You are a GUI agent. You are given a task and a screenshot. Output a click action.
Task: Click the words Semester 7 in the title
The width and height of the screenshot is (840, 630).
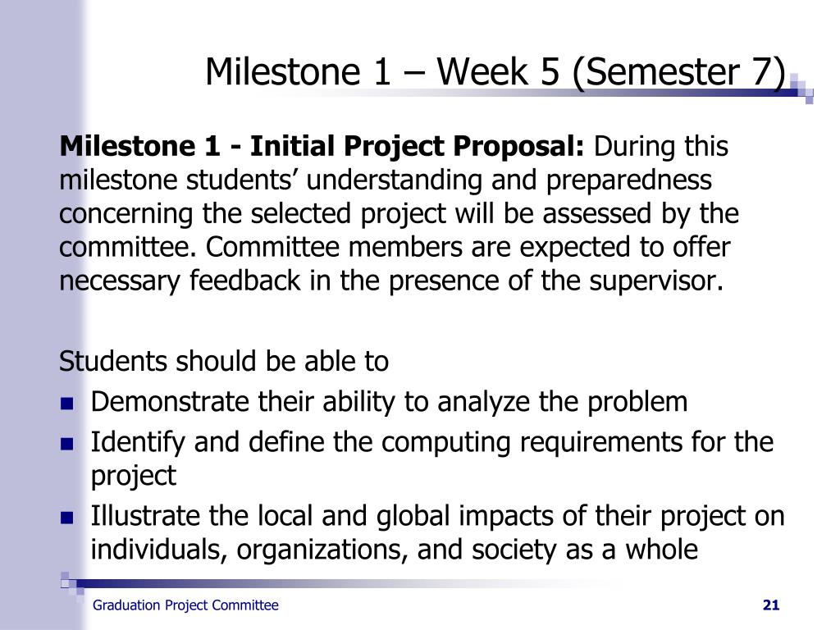[x=678, y=72]
